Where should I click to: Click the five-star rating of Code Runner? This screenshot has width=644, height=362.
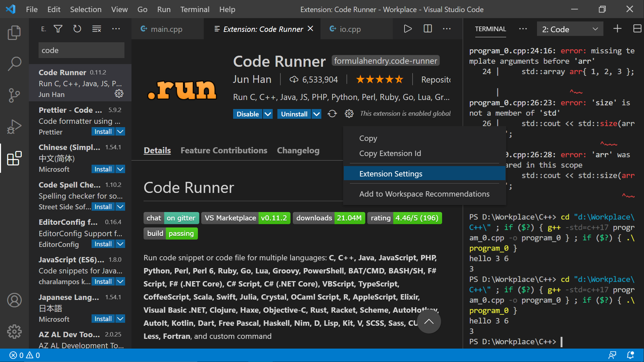coord(379,80)
